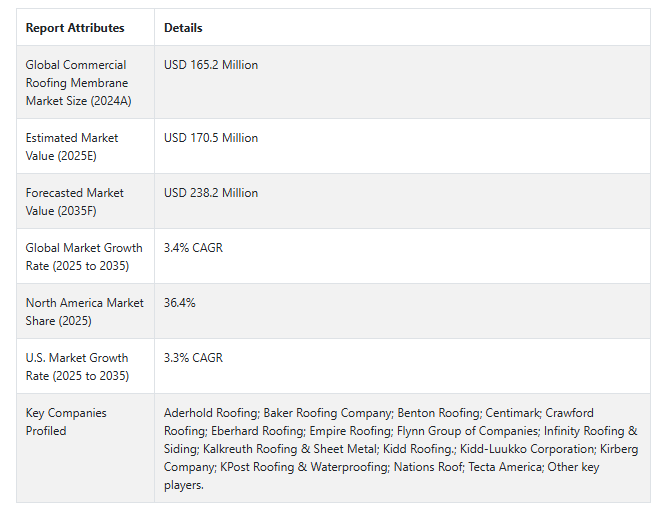The image size is (658, 508).
Task: Click the USD 238.2 Million value
Action: click(211, 193)
